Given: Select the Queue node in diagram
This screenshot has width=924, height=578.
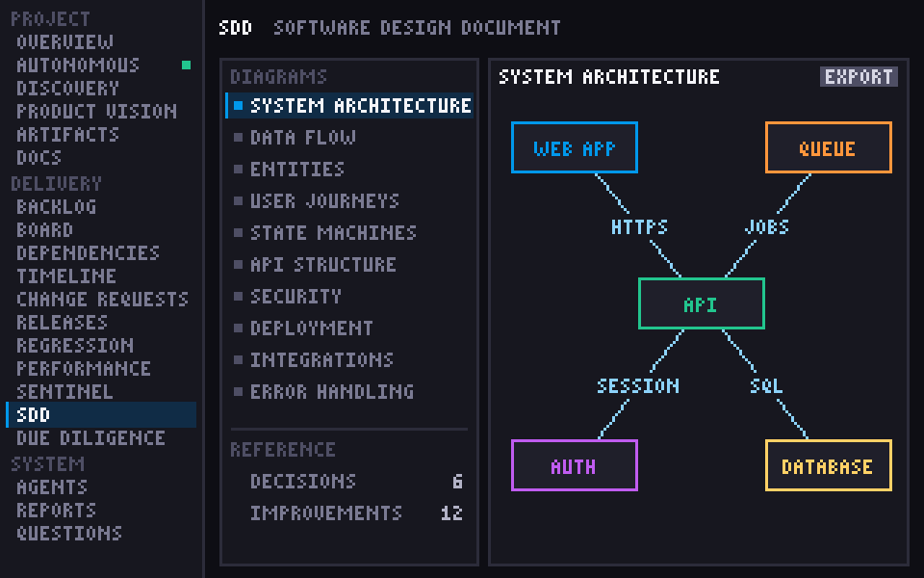Looking at the screenshot, I should [829, 147].
